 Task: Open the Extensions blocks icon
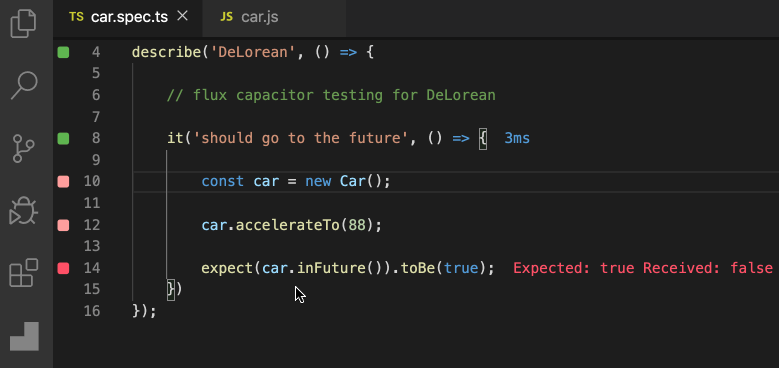point(24,273)
